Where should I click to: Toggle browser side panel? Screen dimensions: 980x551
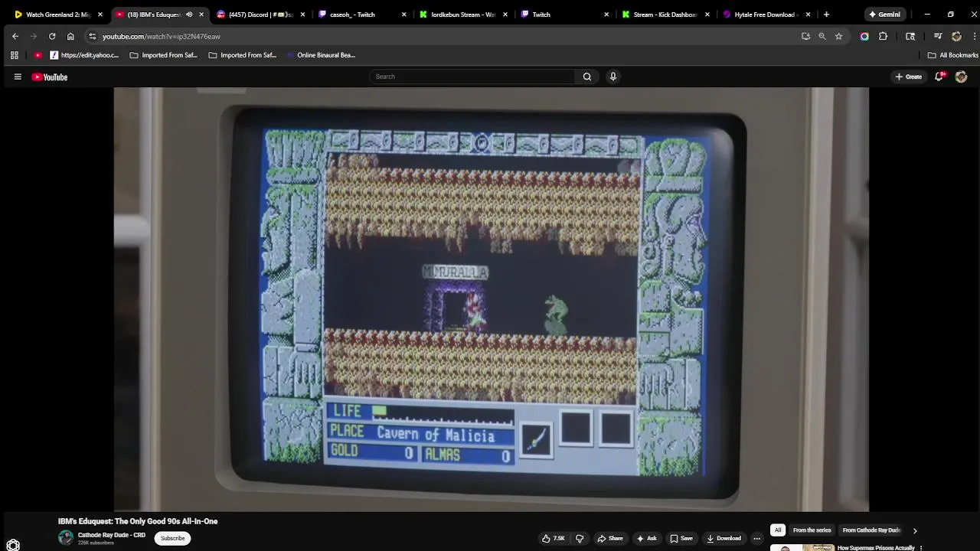pos(910,36)
